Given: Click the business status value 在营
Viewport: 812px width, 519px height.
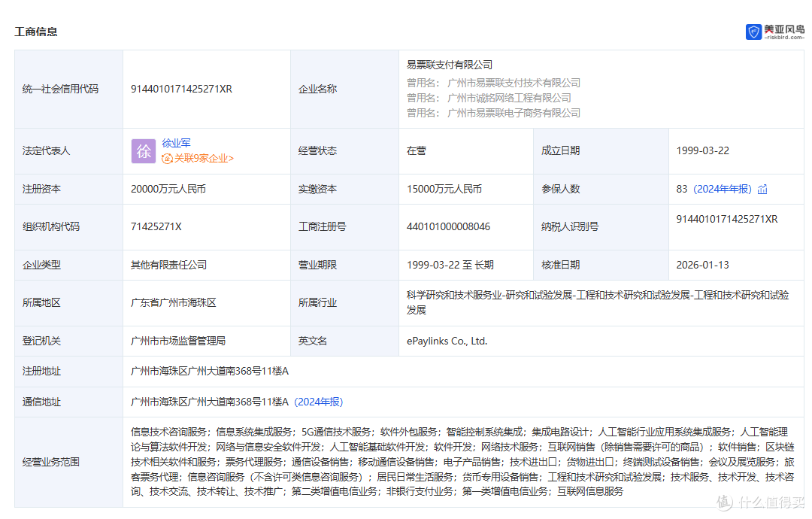Looking at the screenshot, I should 417,150.
